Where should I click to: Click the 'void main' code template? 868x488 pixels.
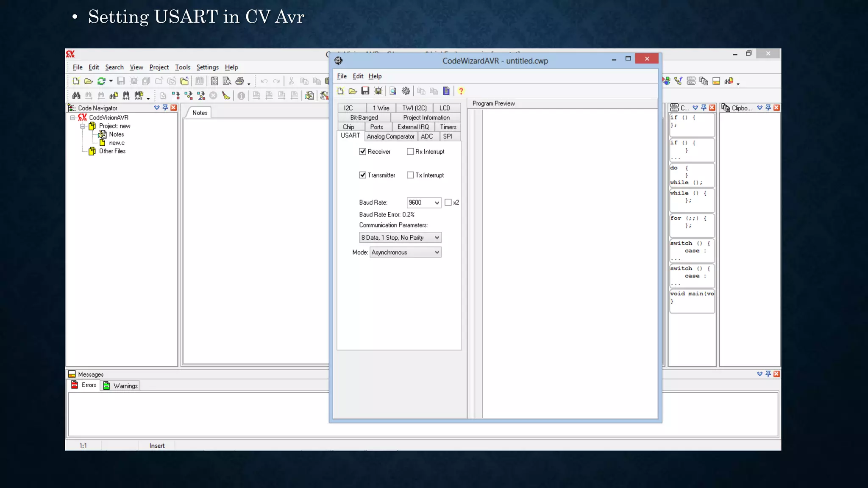click(692, 301)
